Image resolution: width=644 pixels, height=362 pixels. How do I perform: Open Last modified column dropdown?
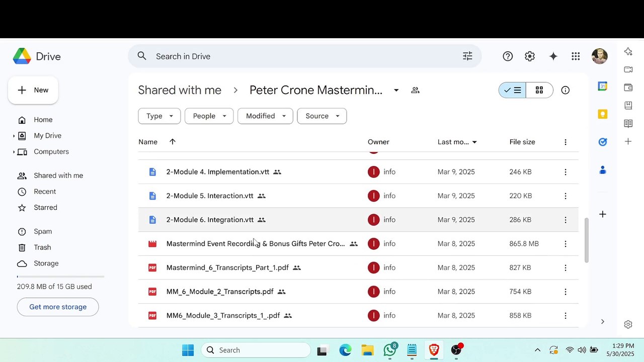(474, 142)
